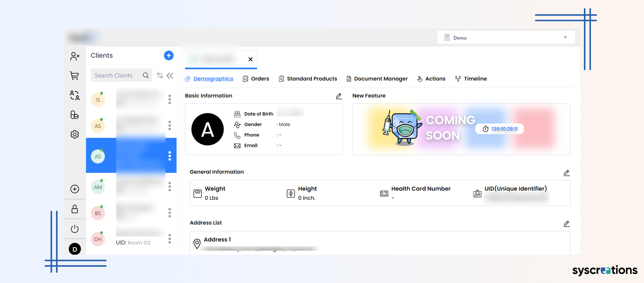The height and width of the screenshot is (283, 644).
Task: Open three-dot menu for AM client
Action: [170, 187]
